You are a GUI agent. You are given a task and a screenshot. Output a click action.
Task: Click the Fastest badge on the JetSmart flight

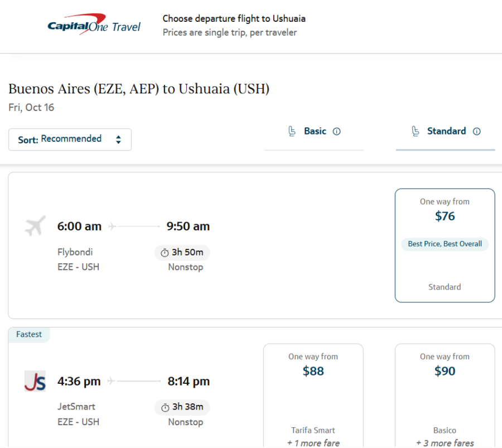coord(29,334)
